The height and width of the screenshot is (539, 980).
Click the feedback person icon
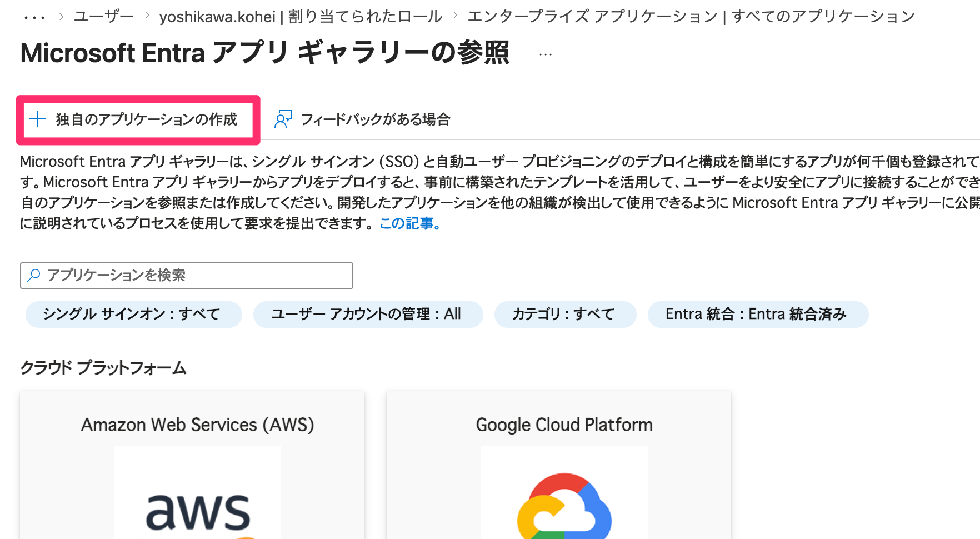click(x=283, y=119)
